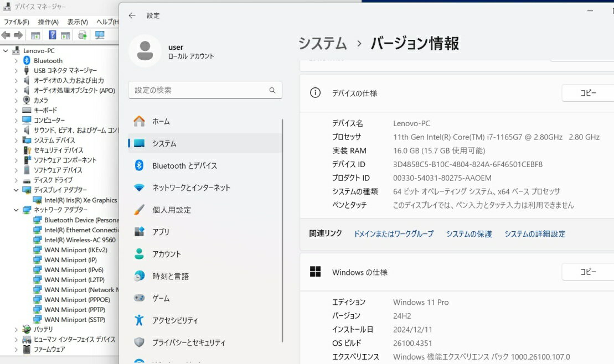Go back using the Settings back arrow

click(x=132, y=15)
